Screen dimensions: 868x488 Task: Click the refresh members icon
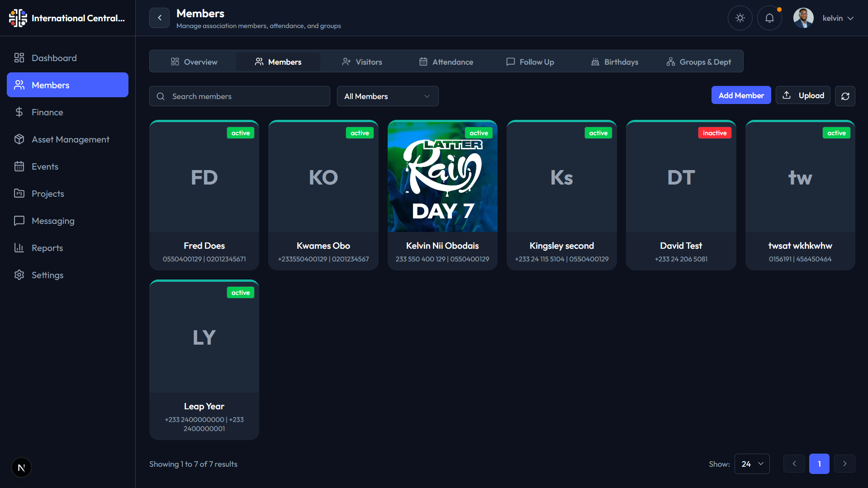point(845,96)
